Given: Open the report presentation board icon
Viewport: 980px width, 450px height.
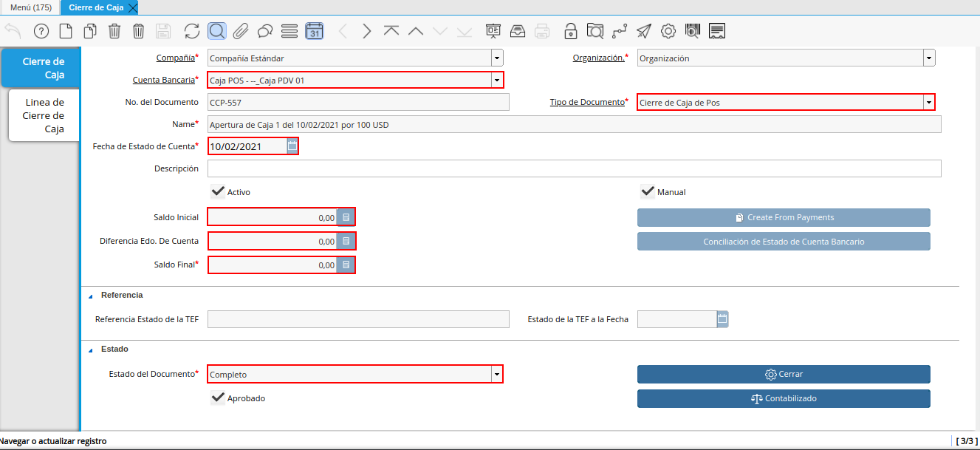Looking at the screenshot, I should 493,31.
